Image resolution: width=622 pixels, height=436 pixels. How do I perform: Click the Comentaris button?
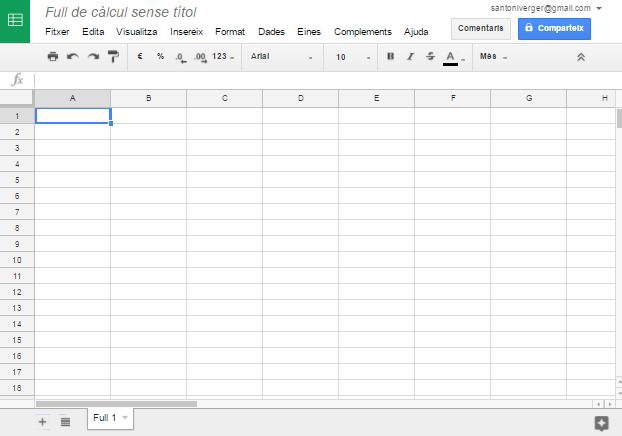coord(480,28)
